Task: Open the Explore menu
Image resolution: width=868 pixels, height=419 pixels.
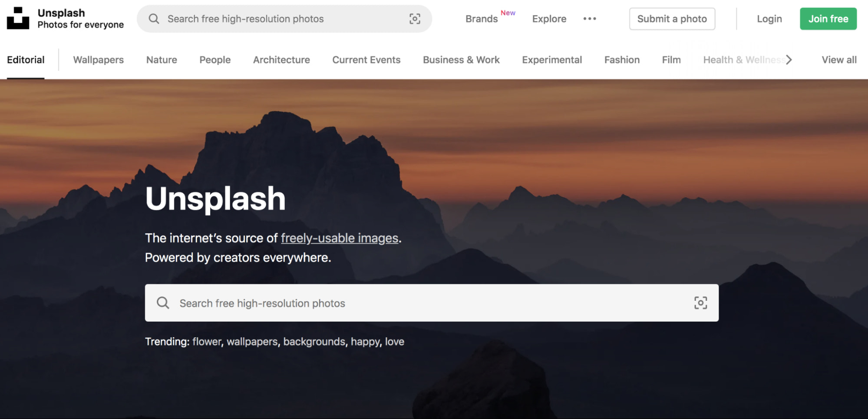Action: (549, 19)
